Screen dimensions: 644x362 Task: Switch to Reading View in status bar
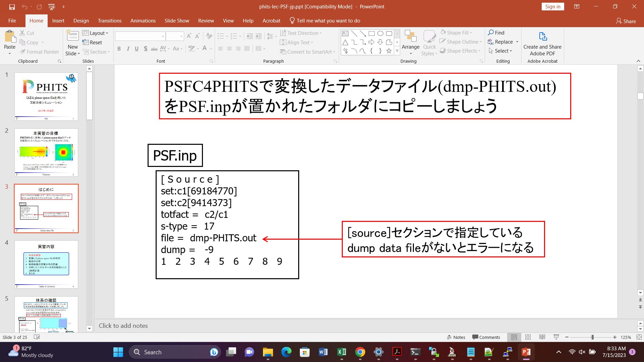[x=542, y=337]
